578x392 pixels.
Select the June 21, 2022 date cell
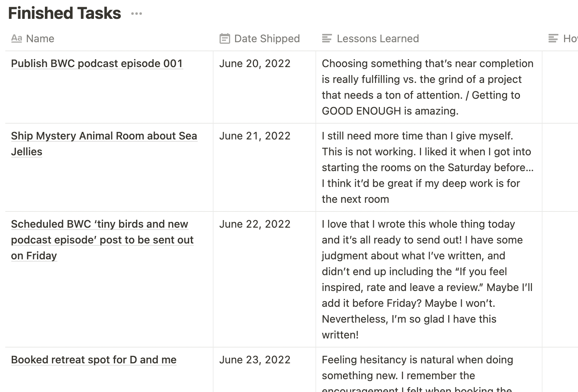coord(255,136)
